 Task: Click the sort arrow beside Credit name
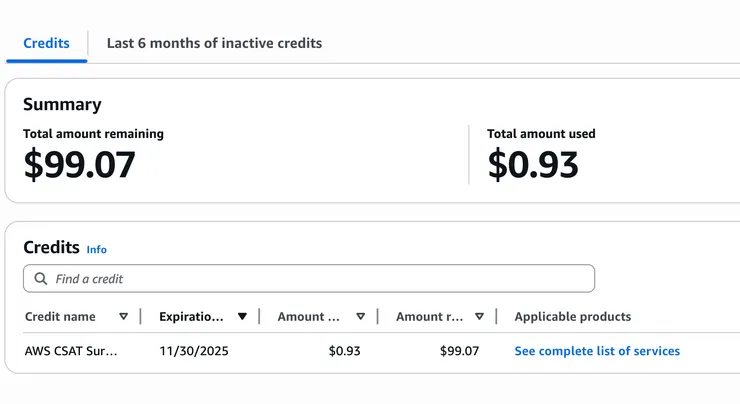[x=123, y=317]
